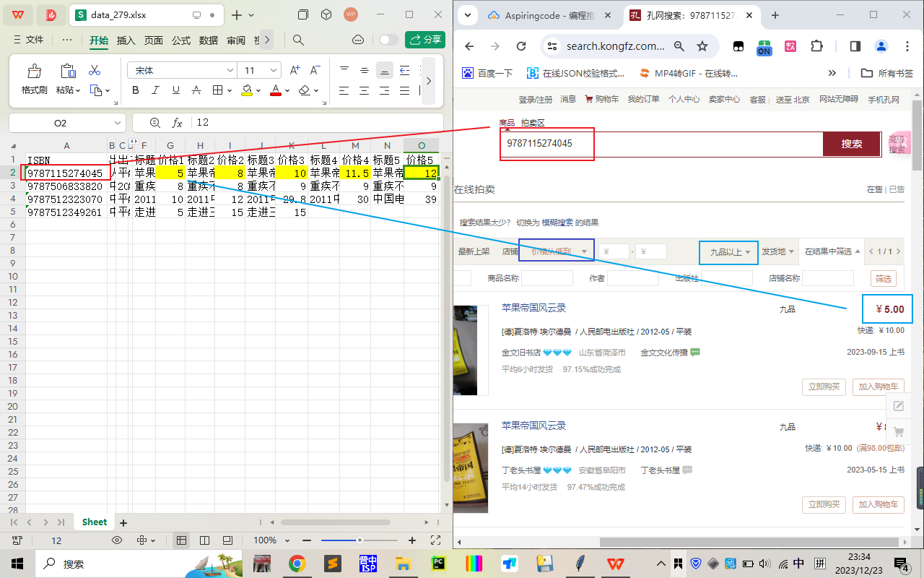This screenshot has height=578, width=924.
Task: Switch to the 公式 ribbon tab
Action: tap(181, 40)
